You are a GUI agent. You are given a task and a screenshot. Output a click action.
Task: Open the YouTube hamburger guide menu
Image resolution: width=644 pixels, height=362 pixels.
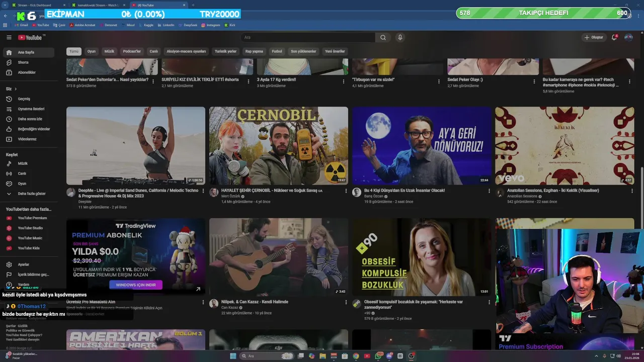9,37
